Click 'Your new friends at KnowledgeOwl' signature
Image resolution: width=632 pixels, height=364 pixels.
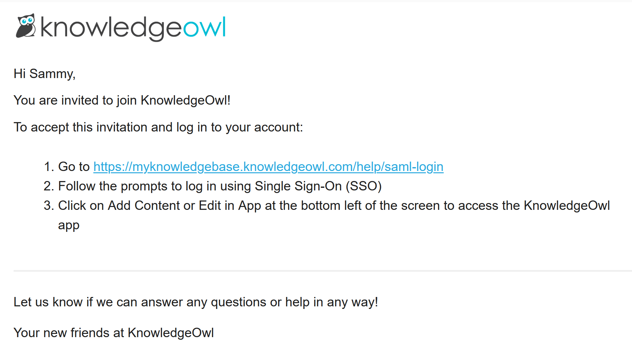tap(114, 333)
